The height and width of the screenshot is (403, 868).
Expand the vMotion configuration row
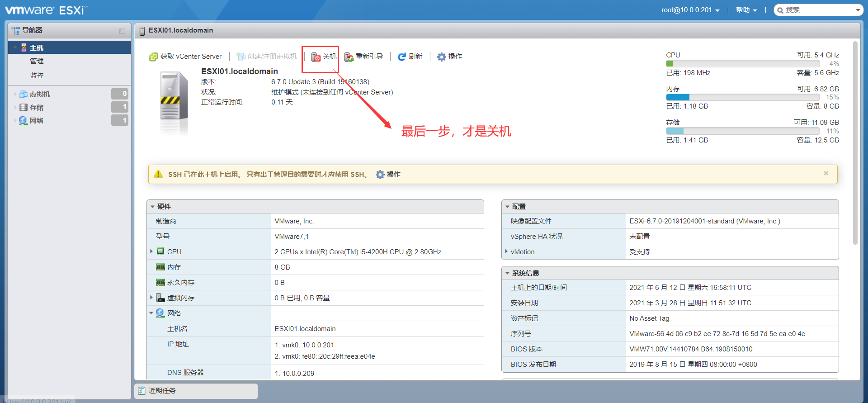pyautogui.click(x=506, y=251)
